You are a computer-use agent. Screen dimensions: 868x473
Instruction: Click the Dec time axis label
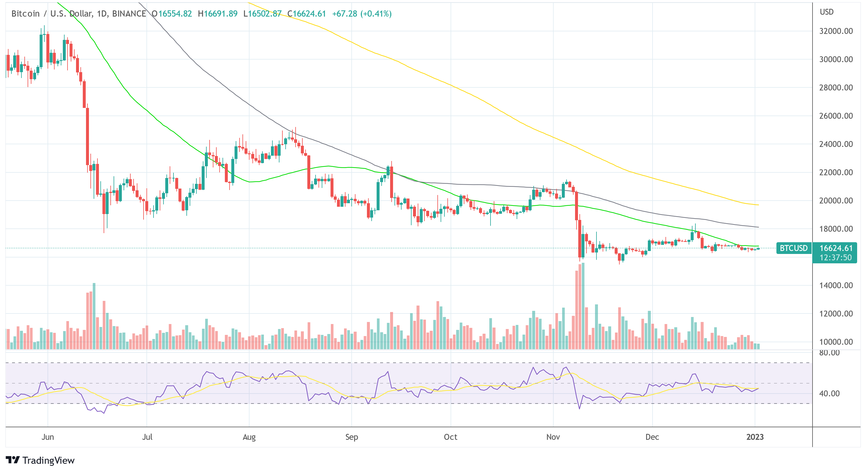tap(652, 437)
